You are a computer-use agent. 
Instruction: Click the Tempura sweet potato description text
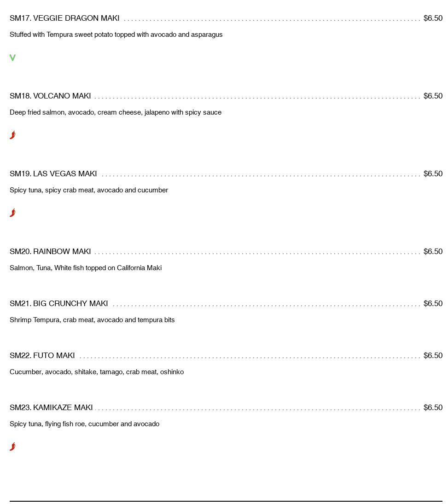click(x=116, y=35)
